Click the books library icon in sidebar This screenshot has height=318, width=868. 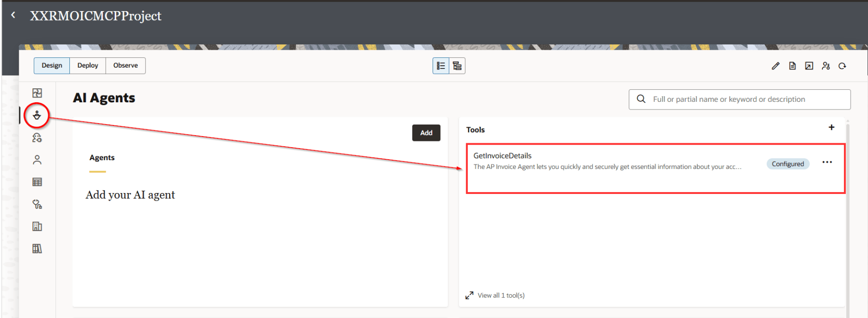click(x=37, y=249)
